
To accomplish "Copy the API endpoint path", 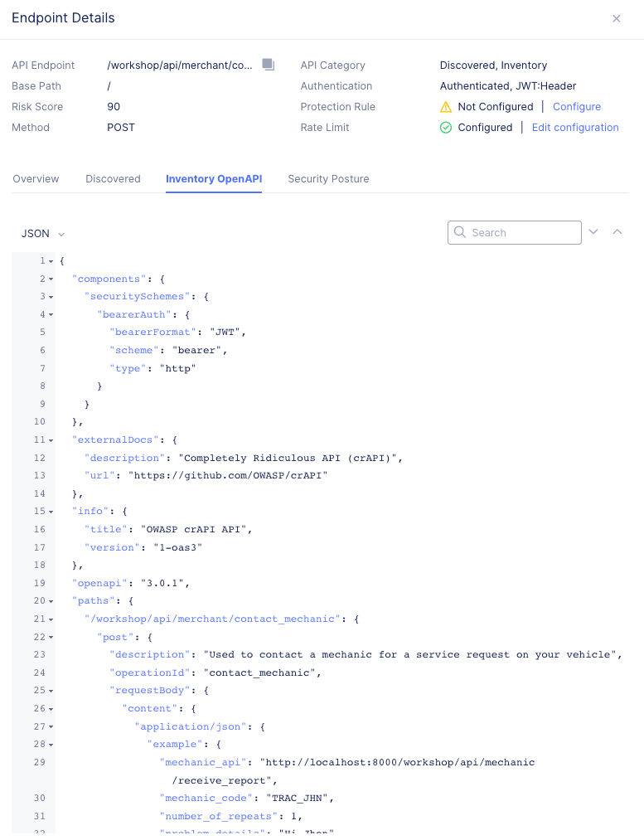I will click(268, 64).
